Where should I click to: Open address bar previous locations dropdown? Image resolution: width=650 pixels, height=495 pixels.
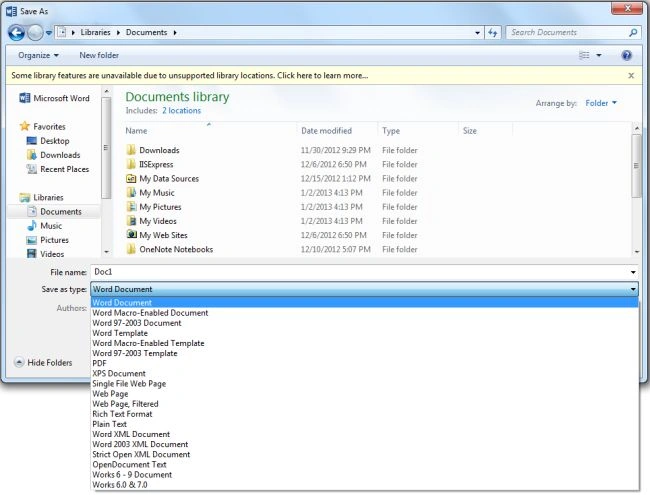click(478, 33)
